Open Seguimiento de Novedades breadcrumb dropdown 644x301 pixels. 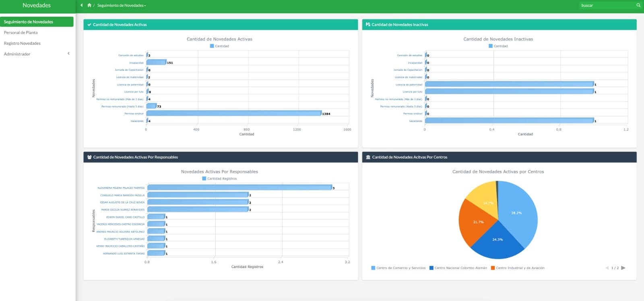pyautogui.click(x=122, y=6)
